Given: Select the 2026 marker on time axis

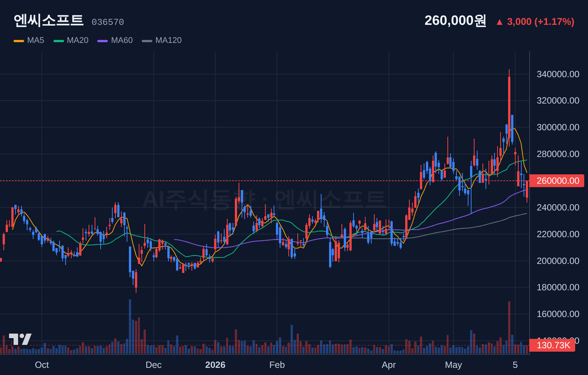Looking at the screenshot, I should click(215, 365).
